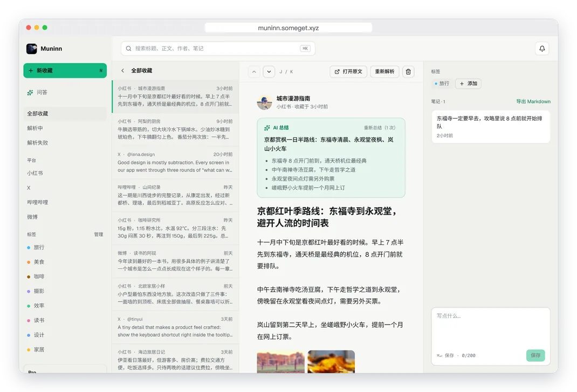Screen dimensions: 577x392
Task: Select the 城市漫游指南 list entry
Action: tap(175, 97)
